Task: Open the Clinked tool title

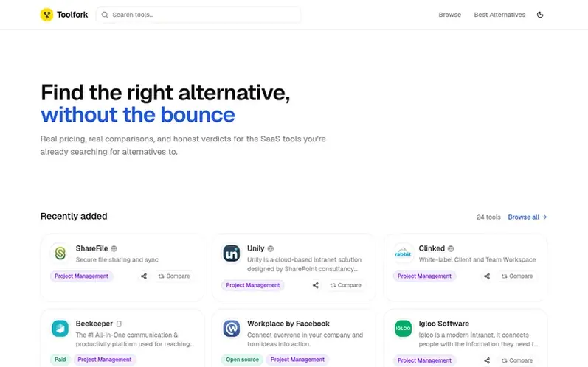Action: tap(432, 248)
